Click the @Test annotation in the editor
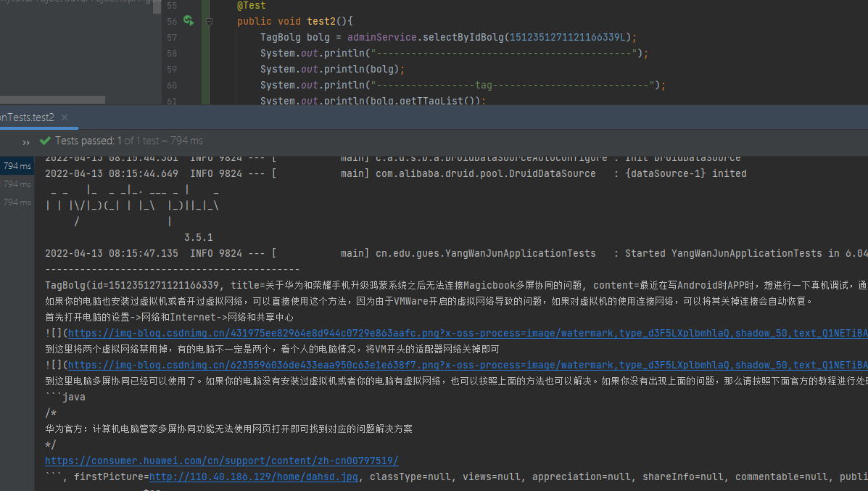 (252, 6)
